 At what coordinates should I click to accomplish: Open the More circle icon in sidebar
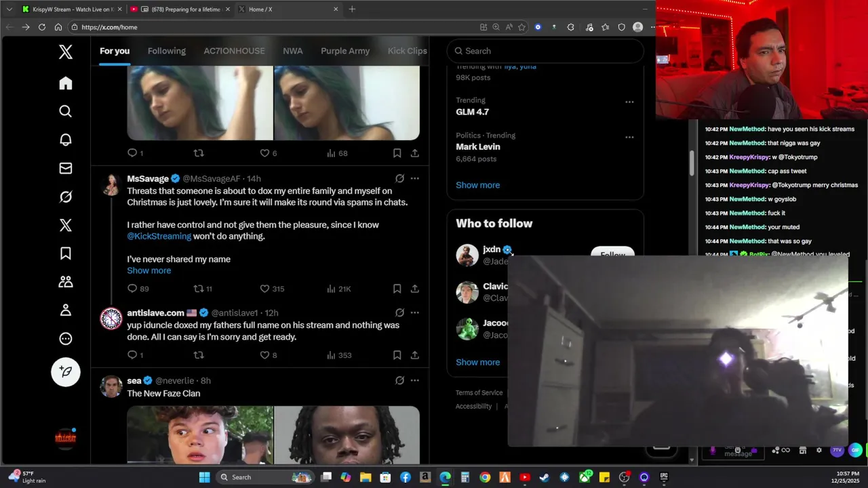pyautogui.click(x=66, y=339)
